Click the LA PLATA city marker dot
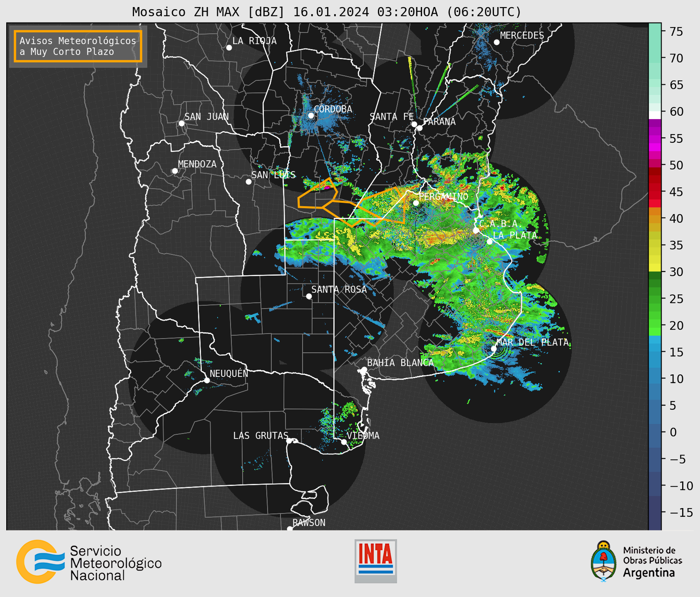Image resolution: width=700 pixels, height=597 pixels. click(490, 242)
